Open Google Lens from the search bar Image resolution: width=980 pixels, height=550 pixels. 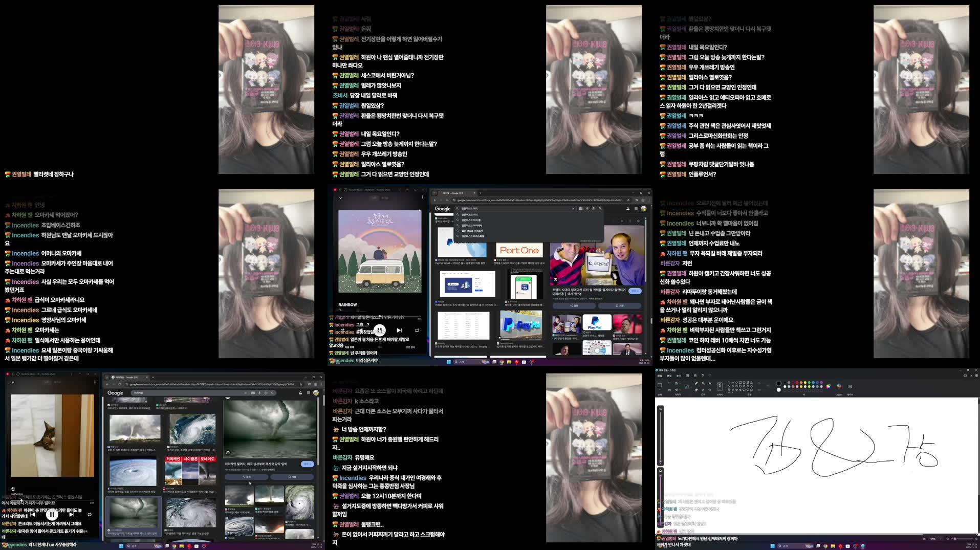[594, 209]
